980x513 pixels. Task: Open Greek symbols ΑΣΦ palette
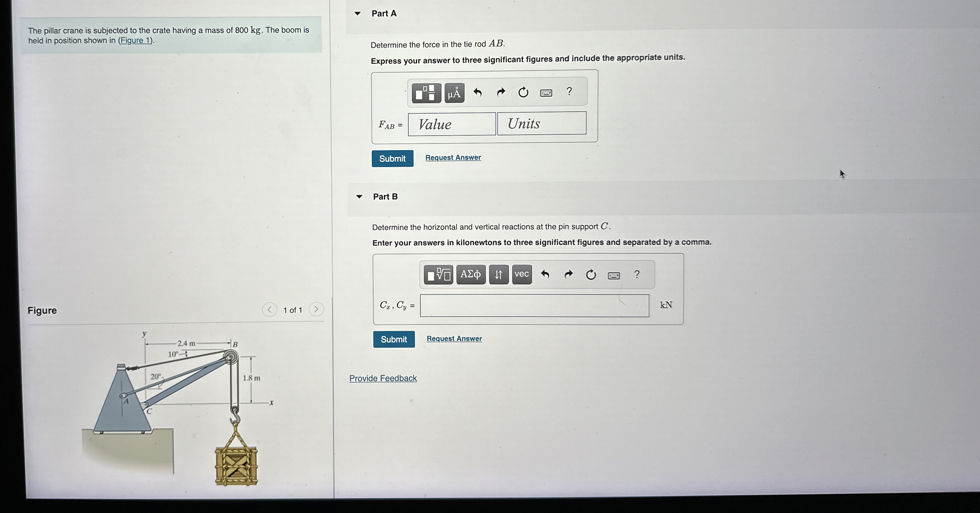[x=470, y=275]
